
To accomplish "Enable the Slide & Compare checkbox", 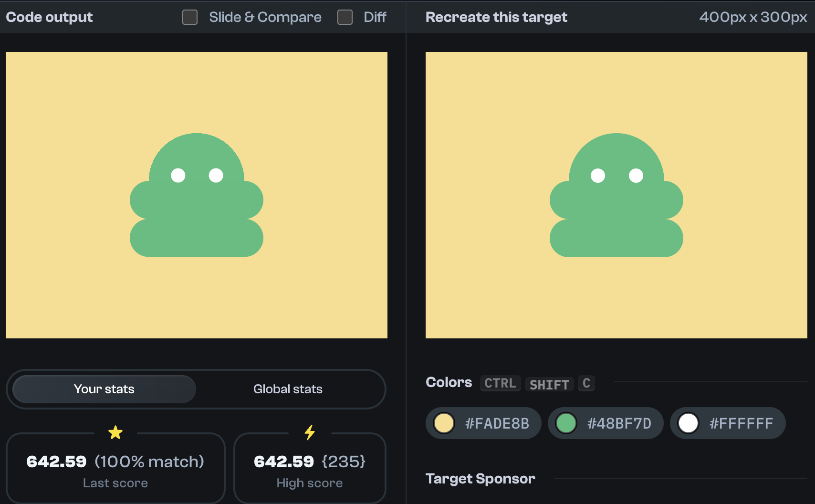I will click(189, 17).
